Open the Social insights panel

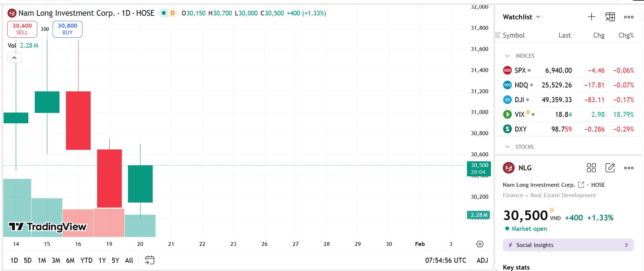click(x=568, y=245)
